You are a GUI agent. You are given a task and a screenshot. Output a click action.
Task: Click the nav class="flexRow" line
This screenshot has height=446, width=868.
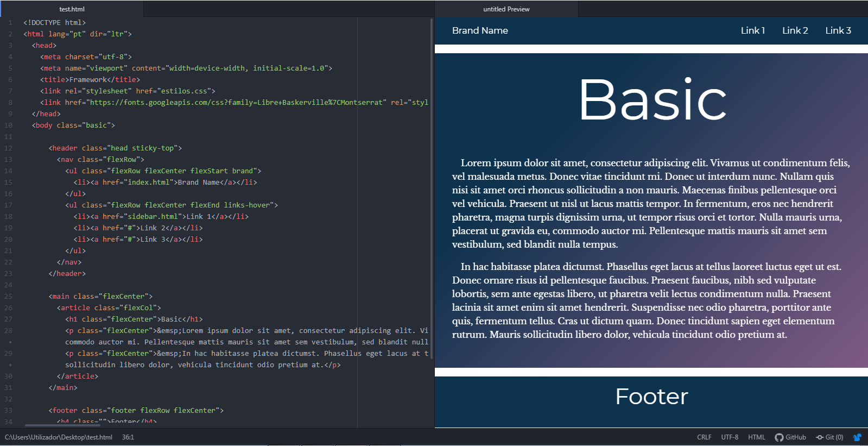click(x=100, y=160)
